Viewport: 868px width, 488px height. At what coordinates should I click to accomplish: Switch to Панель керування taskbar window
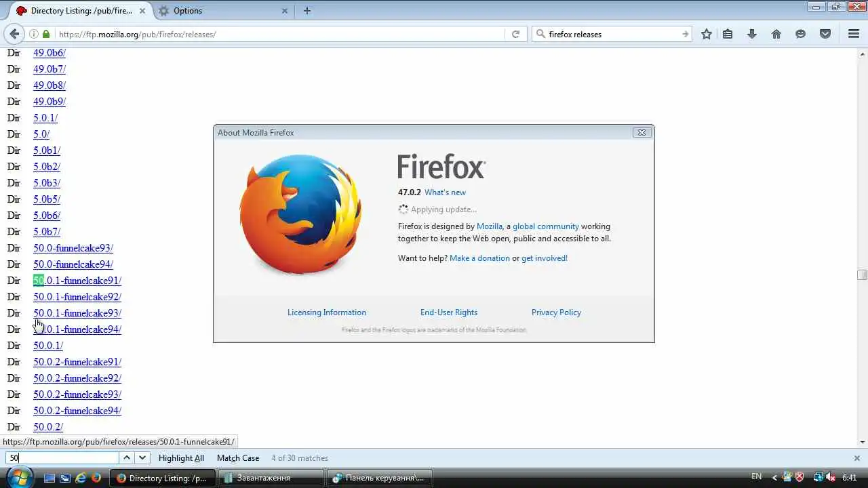(380, 478)
